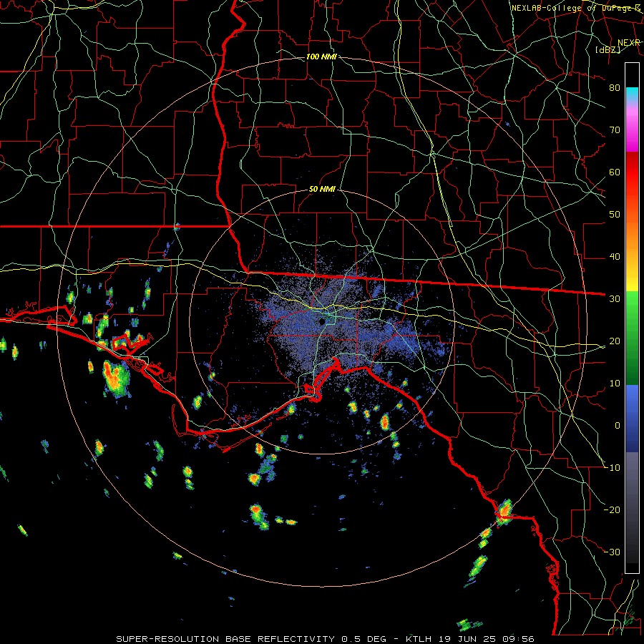Screen dimensions: 644x644
Task: Click the black radar site dot at ring center
Action: pyautogui.click(x=323, y=321)
